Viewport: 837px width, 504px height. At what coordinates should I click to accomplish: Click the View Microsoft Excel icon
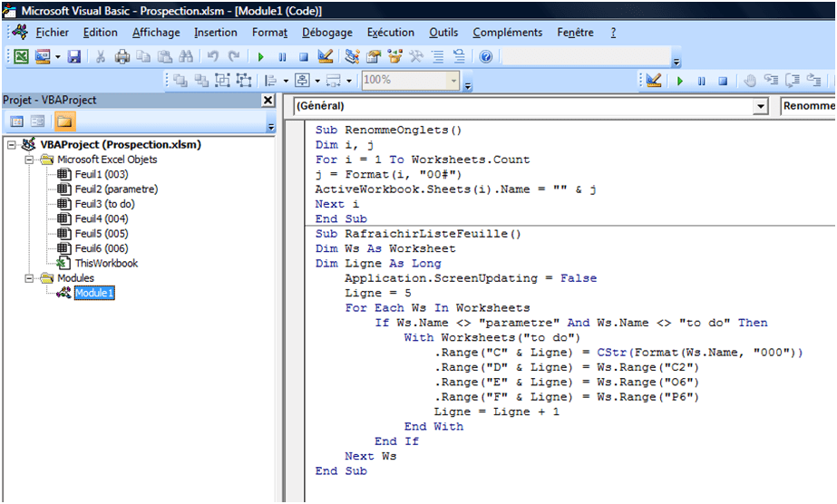(20, 56)
